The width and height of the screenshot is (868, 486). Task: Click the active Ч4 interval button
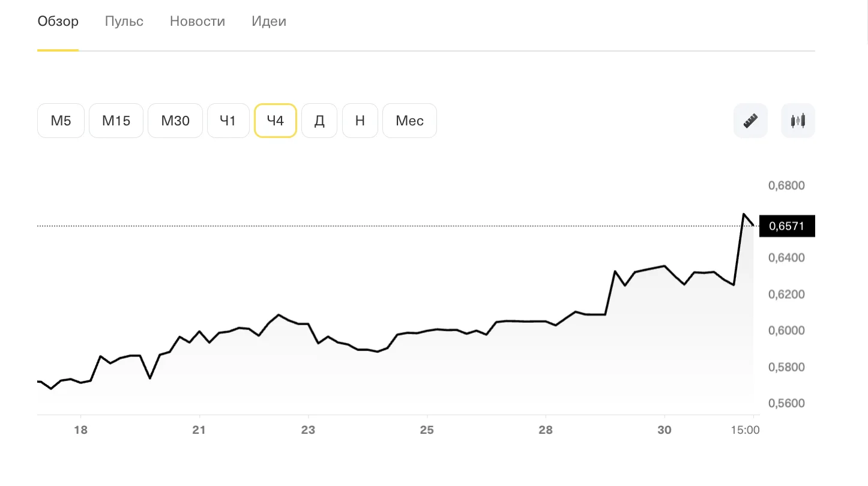point(275,121)
